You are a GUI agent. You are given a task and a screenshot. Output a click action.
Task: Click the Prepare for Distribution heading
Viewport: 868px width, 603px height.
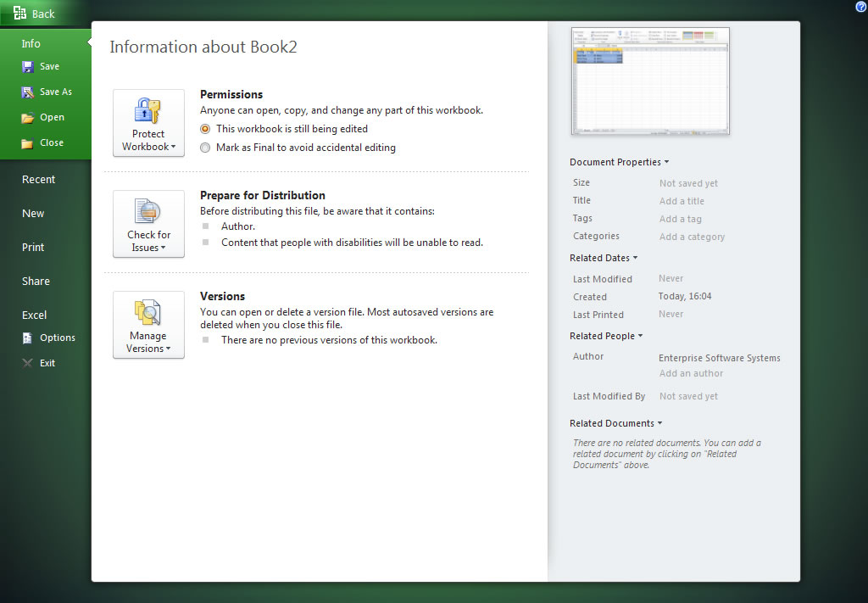pyautogui.click(x=263, y=195)
